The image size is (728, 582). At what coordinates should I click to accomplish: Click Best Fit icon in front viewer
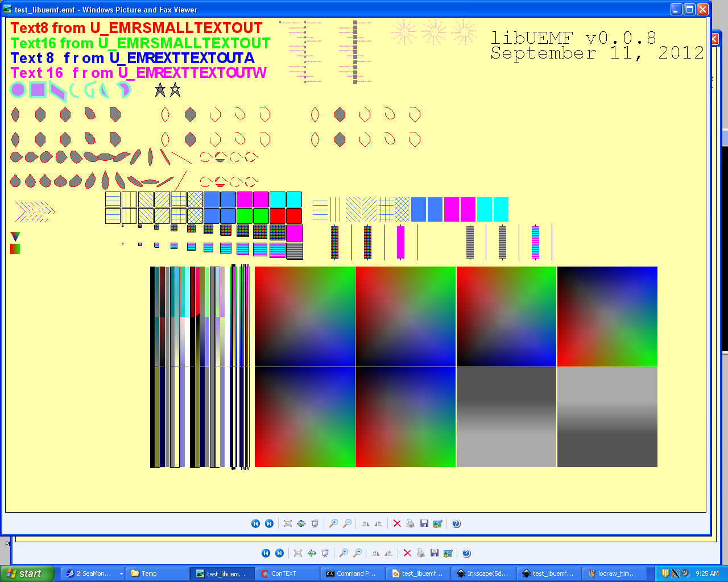[288, 523]
